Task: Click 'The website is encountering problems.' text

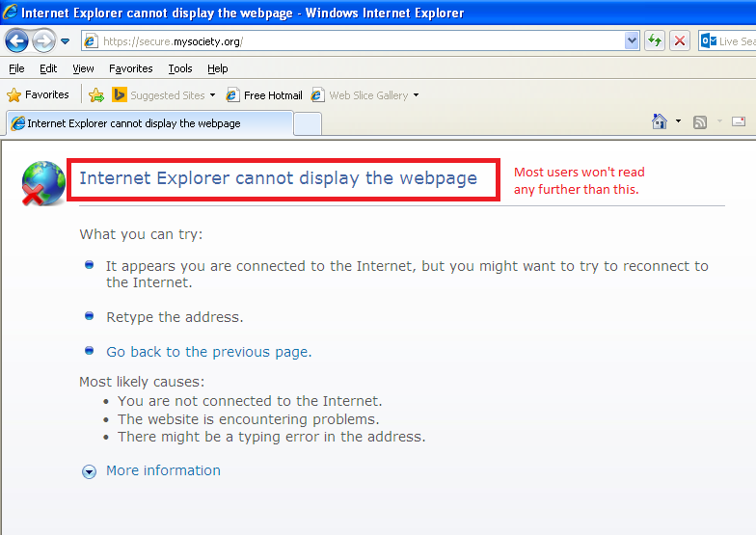Action: [249, 419]
